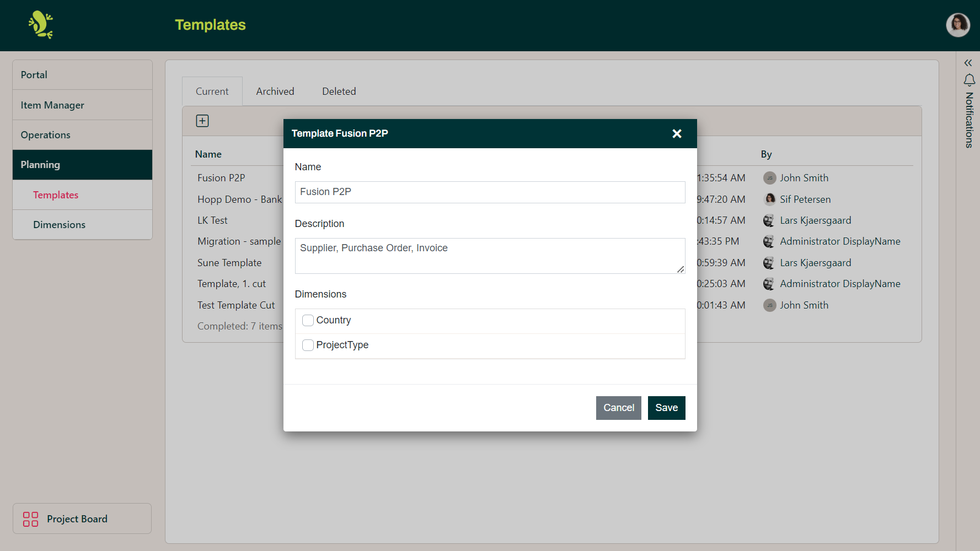Click the frog logo icon
This screenshot has height=551, width=980.
[x=41, y=25]
